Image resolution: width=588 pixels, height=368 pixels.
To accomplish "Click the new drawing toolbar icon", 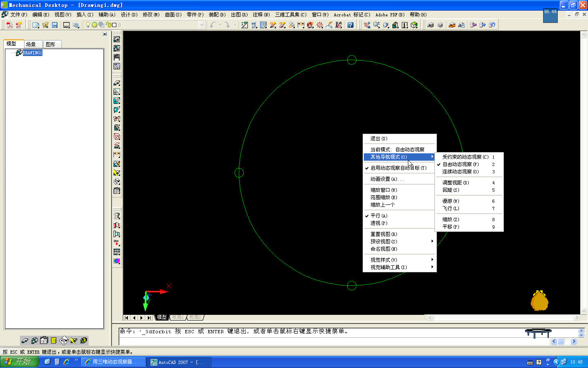I will point(36,25).
